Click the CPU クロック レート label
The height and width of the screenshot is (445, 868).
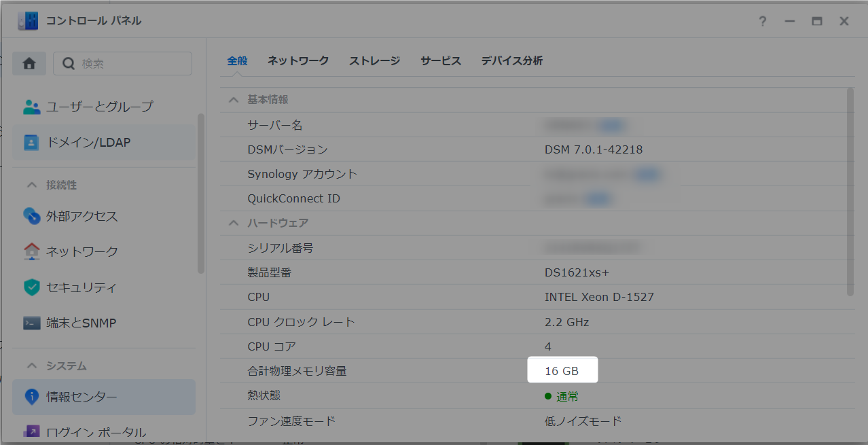click(302, 322)
